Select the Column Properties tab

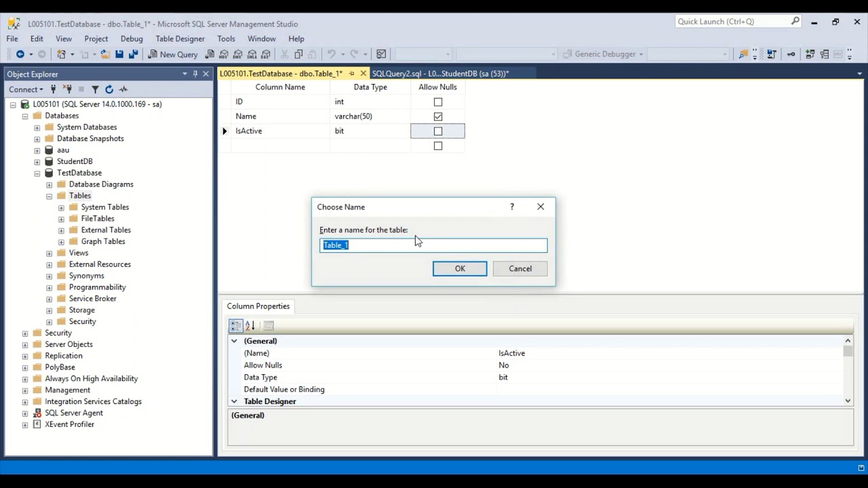tap(258, 306)
